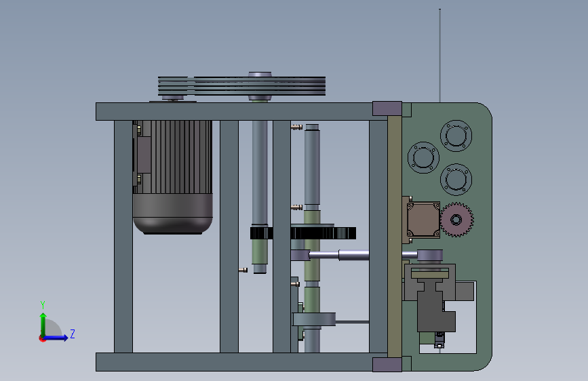Select the thin vertical line above green plate
Image resolution: width=588 pixels, height=381 pixels.
(x=440, y=56)
